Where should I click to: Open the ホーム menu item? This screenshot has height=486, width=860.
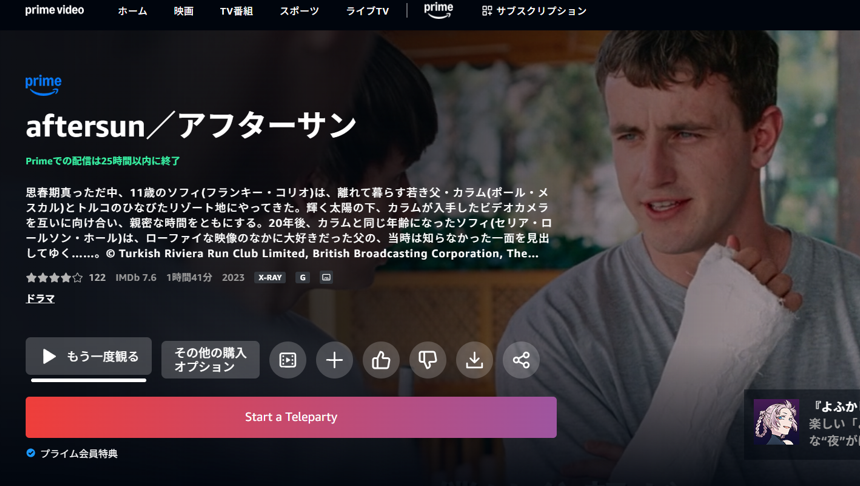pyautogui.click(x=133, y=11)
